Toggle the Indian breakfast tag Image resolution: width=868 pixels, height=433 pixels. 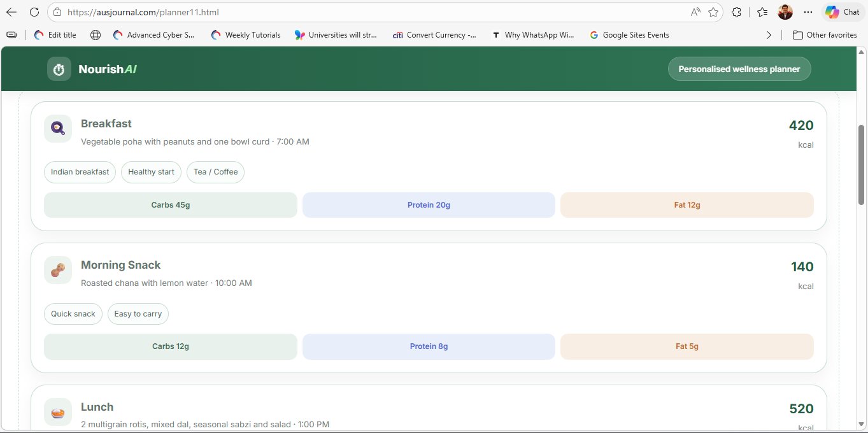click(80, 172)
